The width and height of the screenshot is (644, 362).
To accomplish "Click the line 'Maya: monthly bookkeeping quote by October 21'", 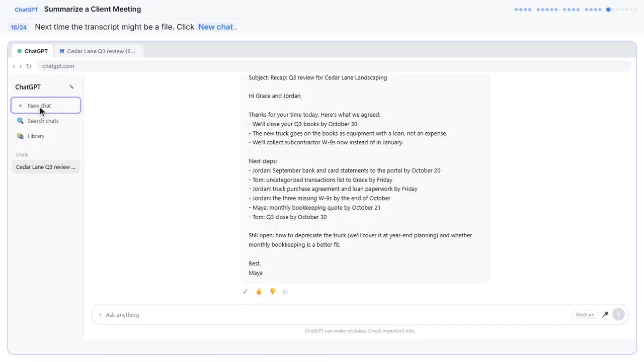I will click(314, 208).
